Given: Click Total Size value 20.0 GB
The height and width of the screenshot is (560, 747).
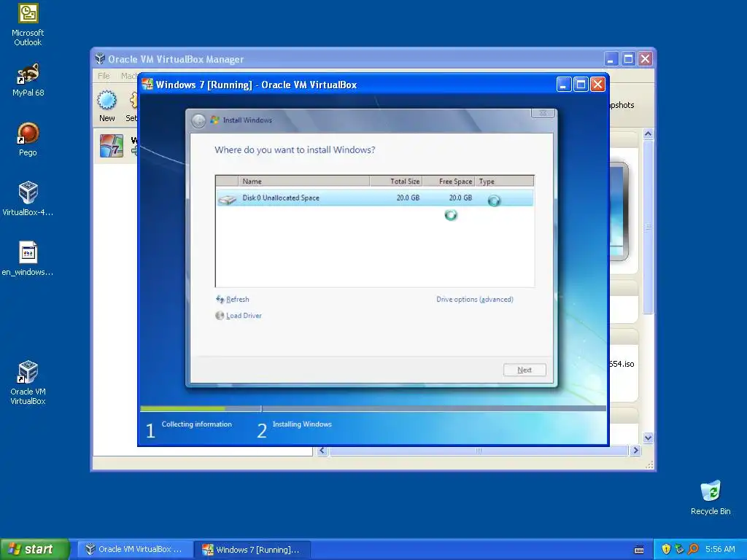Looking at the screenshot, I should coord(408,198).
